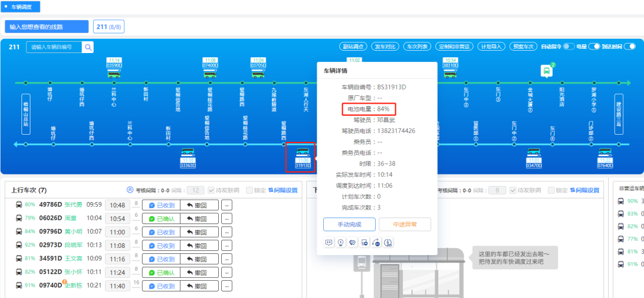This screenshot has height=298, width=644.
Task: Select bus 33363D on the lower route line
Action: [188, 157]
